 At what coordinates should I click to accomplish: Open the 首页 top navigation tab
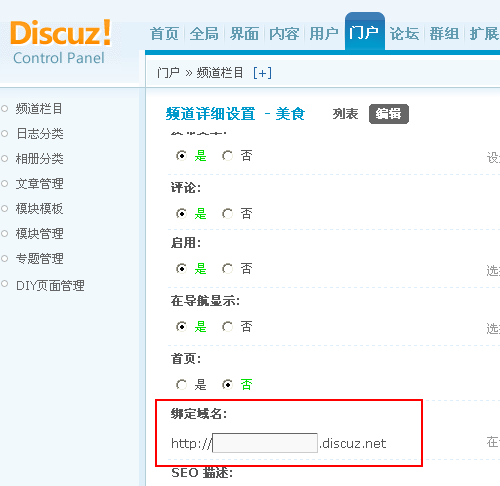(164, 34)
